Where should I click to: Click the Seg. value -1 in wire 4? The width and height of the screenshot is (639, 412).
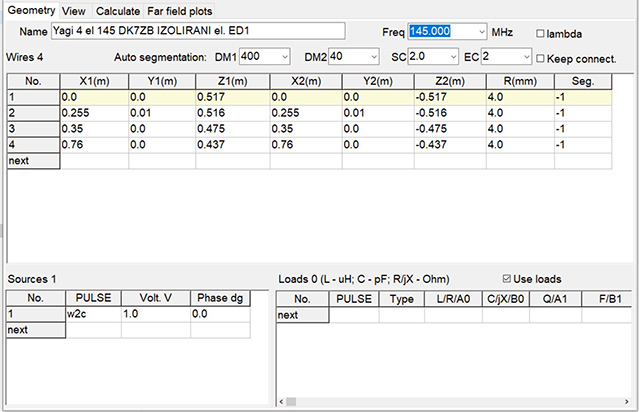(583, 145)
